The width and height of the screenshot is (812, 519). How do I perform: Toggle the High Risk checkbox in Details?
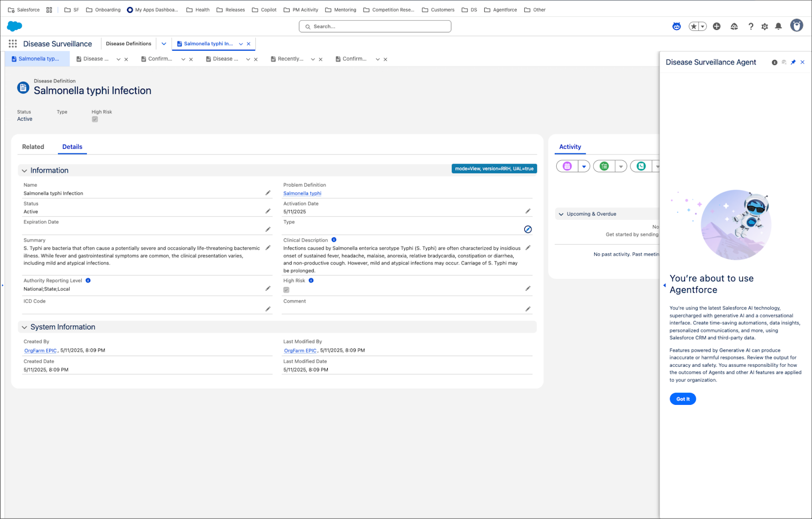coord(286,290)
